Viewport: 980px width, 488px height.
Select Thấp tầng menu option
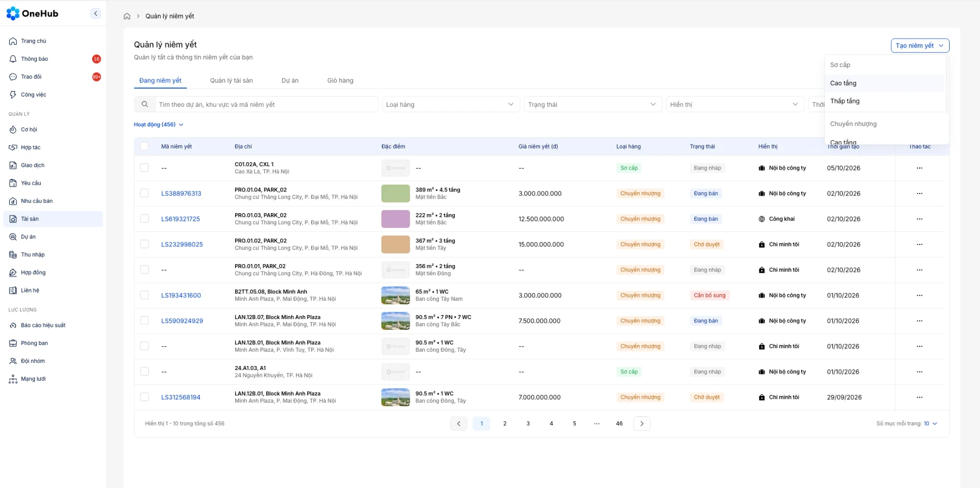pos(884,101)
